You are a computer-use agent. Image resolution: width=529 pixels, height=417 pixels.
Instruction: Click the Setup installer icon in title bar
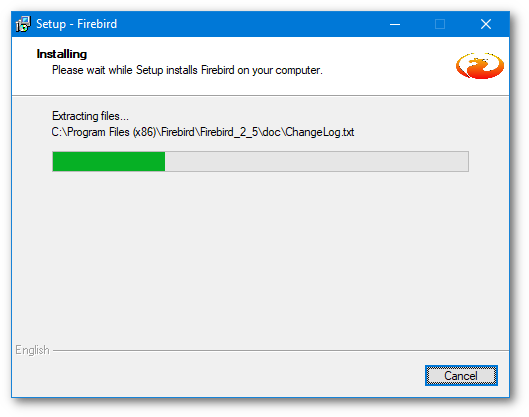(23, 24)
